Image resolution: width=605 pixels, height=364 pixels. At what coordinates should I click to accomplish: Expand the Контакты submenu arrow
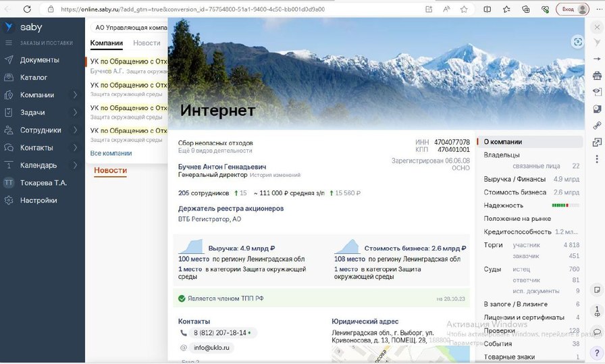75,147
